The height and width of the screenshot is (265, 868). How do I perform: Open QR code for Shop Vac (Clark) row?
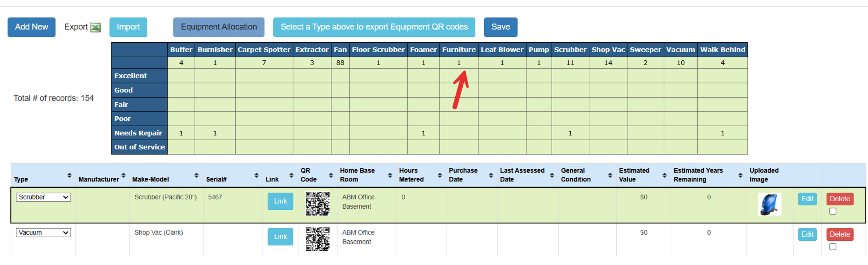click(x=318, y=239)
